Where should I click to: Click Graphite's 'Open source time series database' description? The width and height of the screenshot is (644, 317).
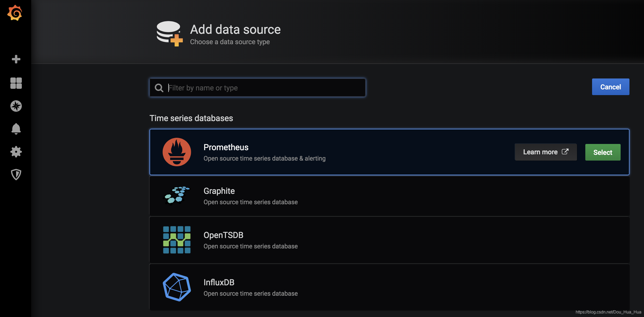tap(251, 202)
